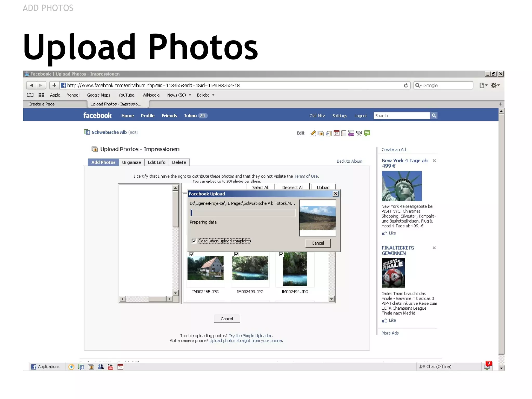This screenshot has height=399, width=532.
Task: Click the facebook logo in the blue bar
Action: coord(97,115)
